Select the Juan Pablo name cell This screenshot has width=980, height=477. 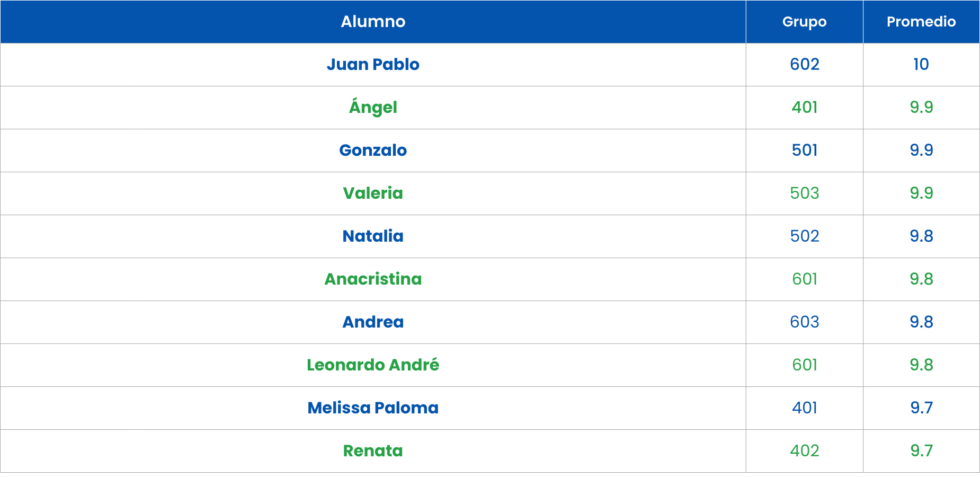click(373, 65)
